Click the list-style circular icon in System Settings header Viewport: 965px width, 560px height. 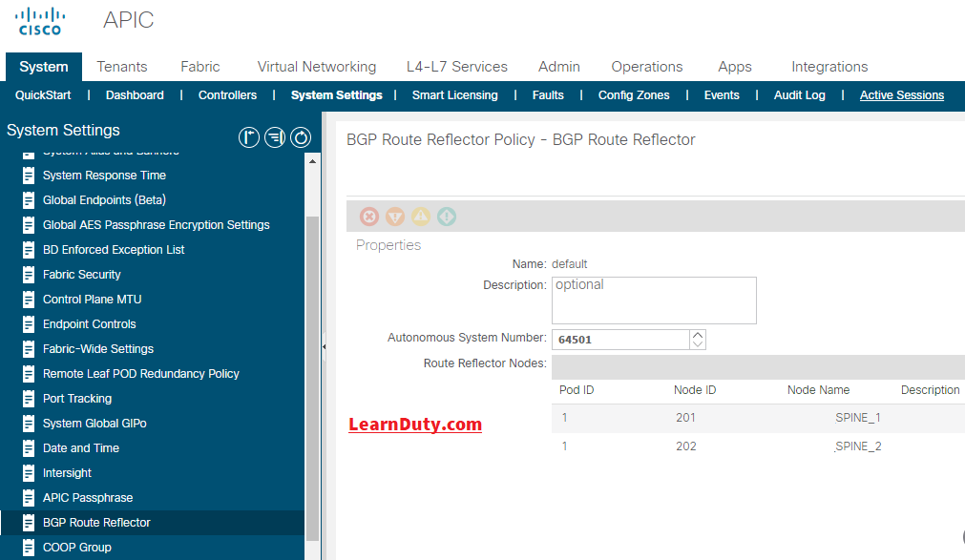pyautogui.click(x=275, y=137)
